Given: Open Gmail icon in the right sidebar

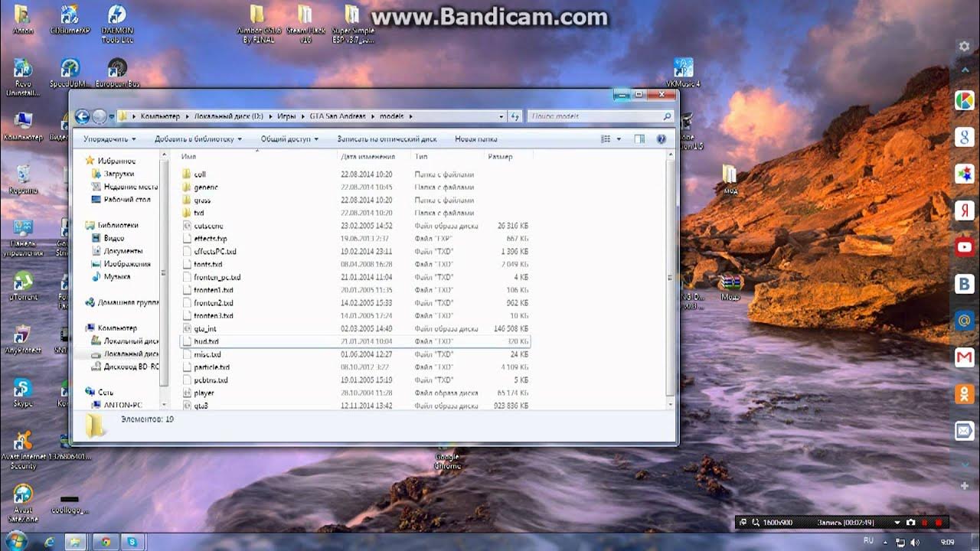Looking at the screenshot, I should coord(964,357).
